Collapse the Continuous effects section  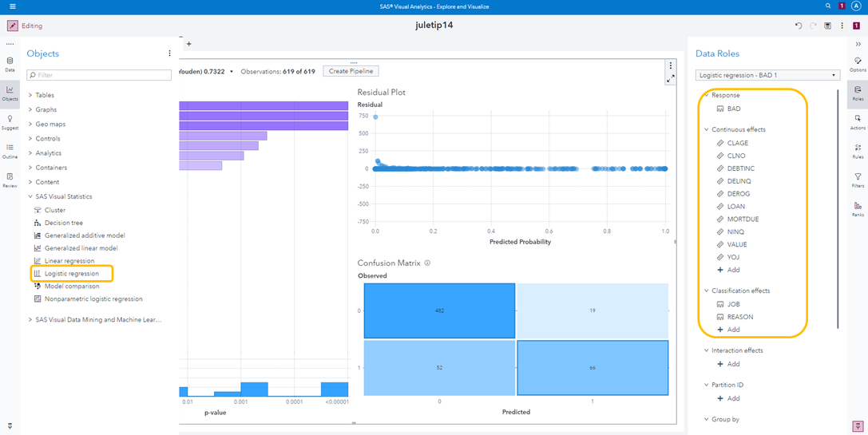click(x=706, y=129)
